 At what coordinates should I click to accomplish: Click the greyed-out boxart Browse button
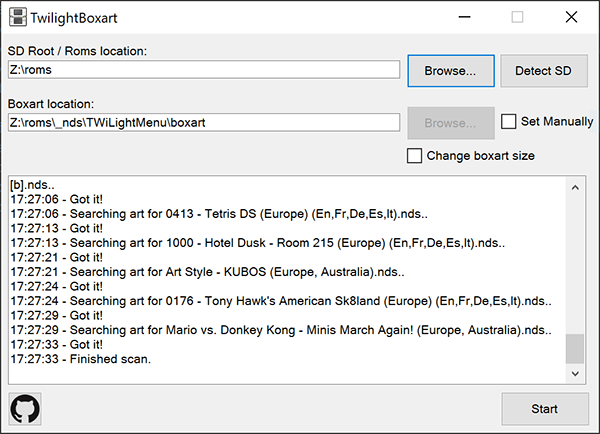[x=451, y=123]
